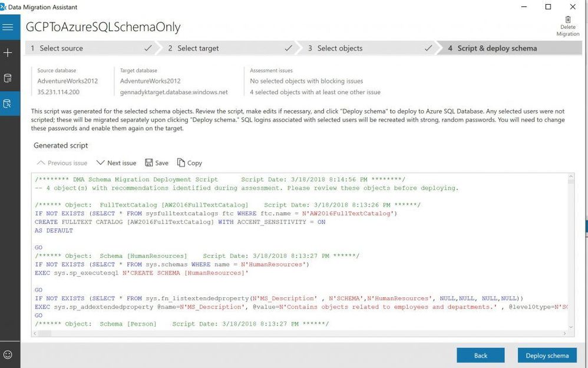This screenshot has width=588, height=368.
Task: Open step 4 Script & deploy schema
Action: (510, 48)
